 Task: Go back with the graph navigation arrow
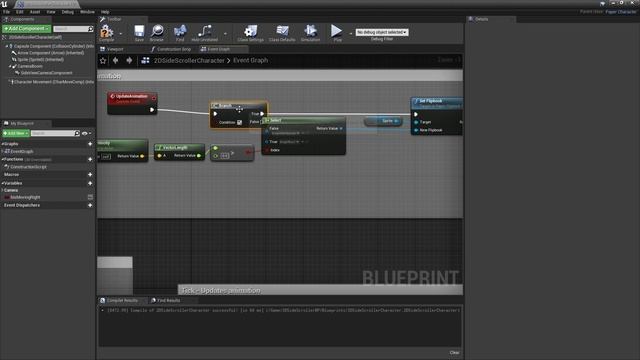click(x=116, y=60)
